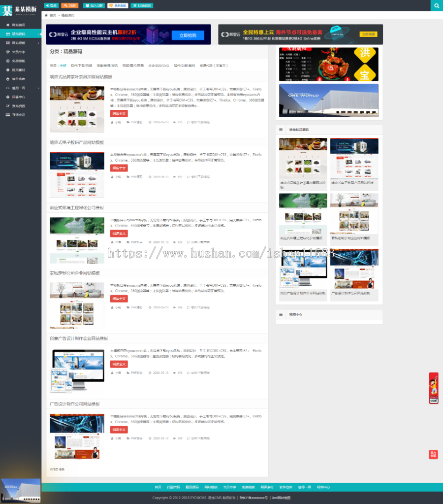Screen dimensions: 443x504
Task: Click the 值得一看 sidebar icon
Action: [x=8, y=88]
